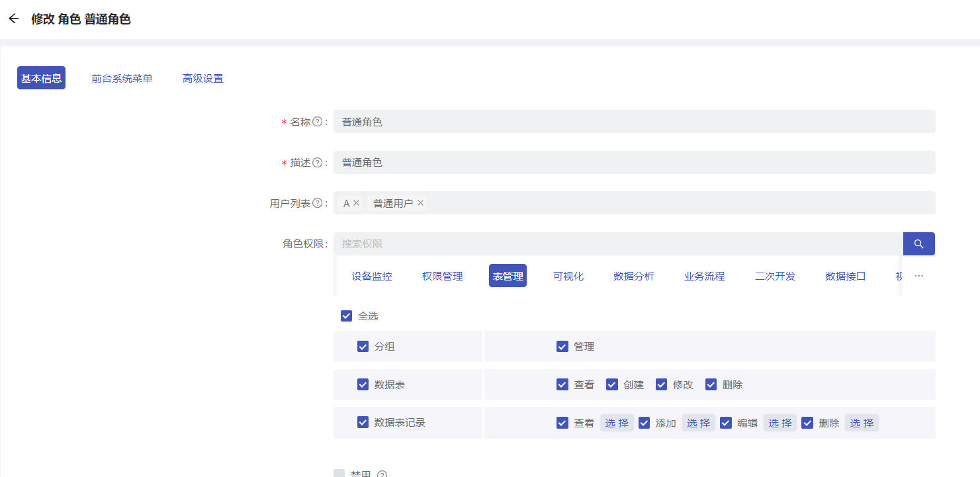
Task: Focus the 描述 input field
Action: 635,163
